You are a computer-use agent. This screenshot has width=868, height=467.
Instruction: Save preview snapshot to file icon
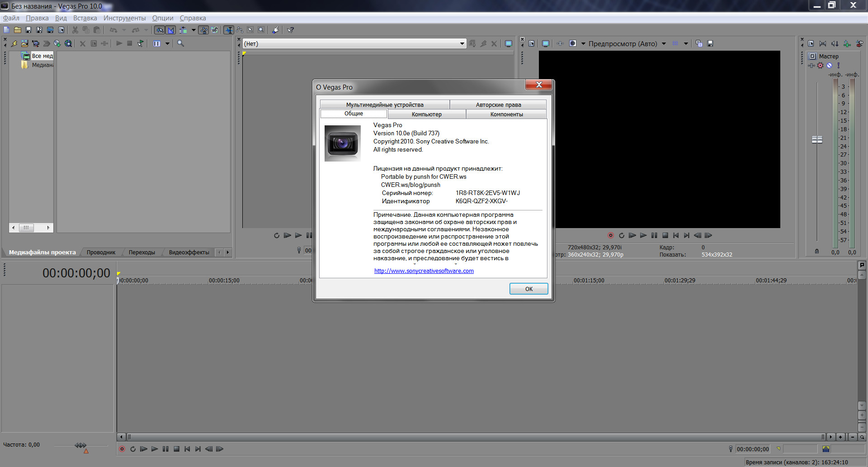tap(710, 43)
